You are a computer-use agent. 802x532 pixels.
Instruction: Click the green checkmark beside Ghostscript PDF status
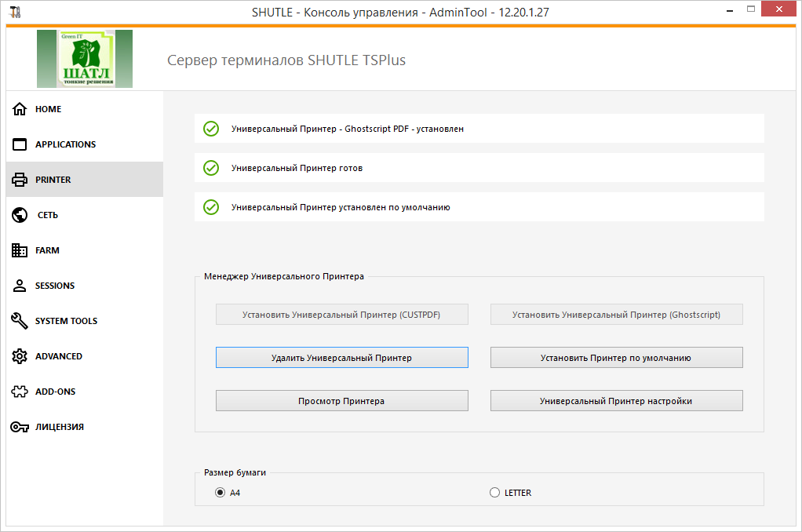pos(211,129)
